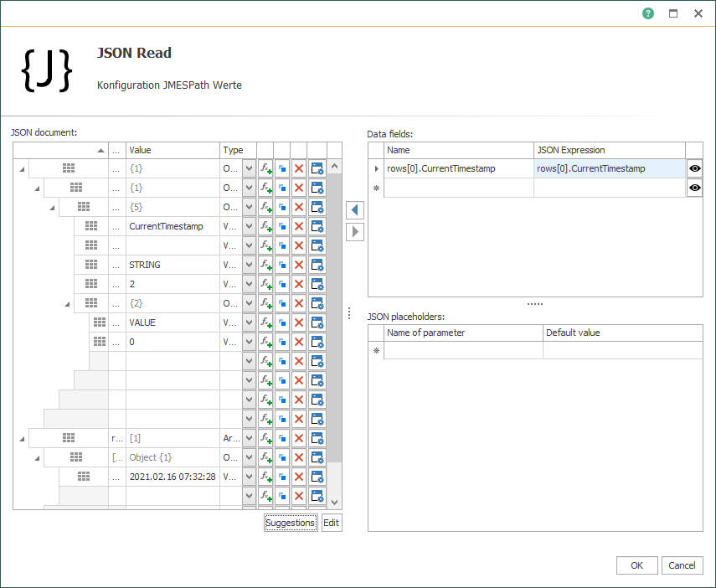Move selected field left using blue arrow
Screen dimensions: 716x588
[355, 209]
